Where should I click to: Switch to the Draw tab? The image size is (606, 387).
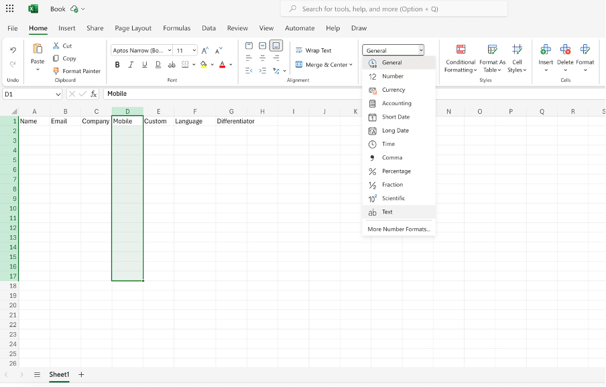click(359, 28)
